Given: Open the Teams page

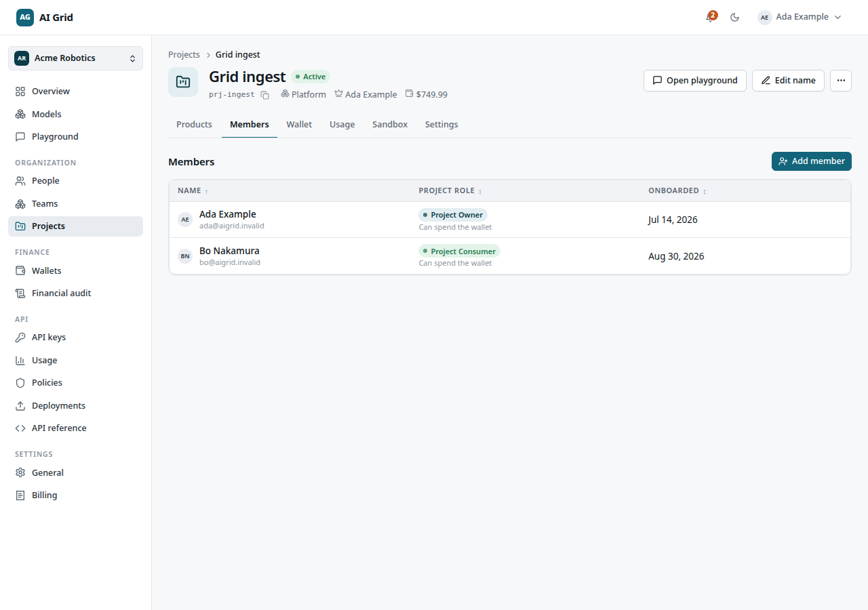Looking at the screenshot, I should click(75, 203).
